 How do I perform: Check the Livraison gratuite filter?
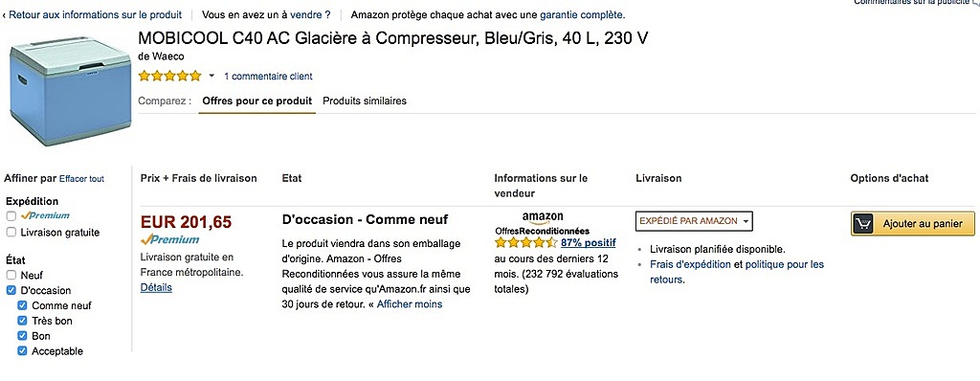coord(11,232)
